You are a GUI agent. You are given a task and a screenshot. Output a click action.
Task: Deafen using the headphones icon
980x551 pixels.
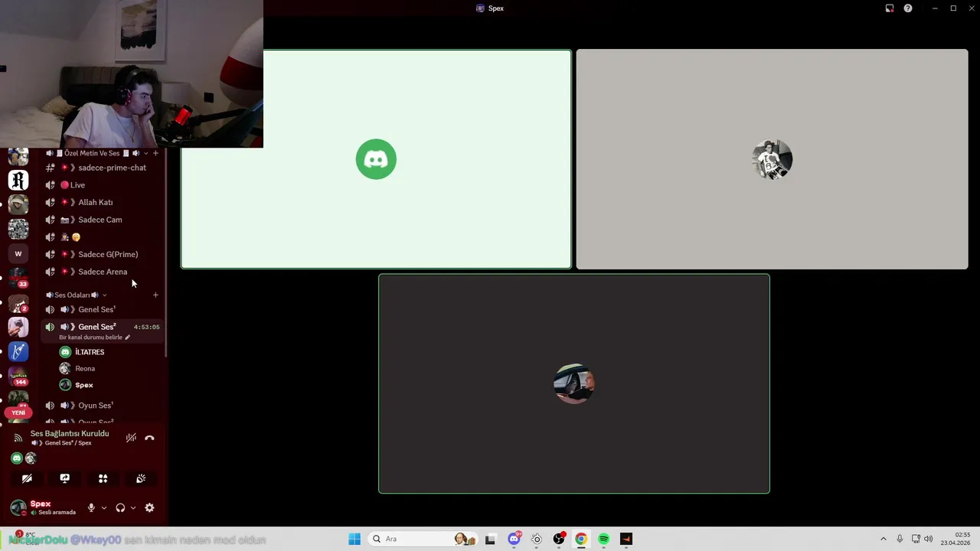point(120,507)
